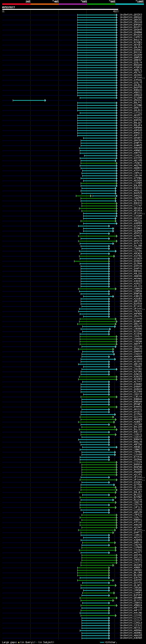The image size is (146, 644).
Task: Open hit UniRef100_O50008
Action: point(131,22)
